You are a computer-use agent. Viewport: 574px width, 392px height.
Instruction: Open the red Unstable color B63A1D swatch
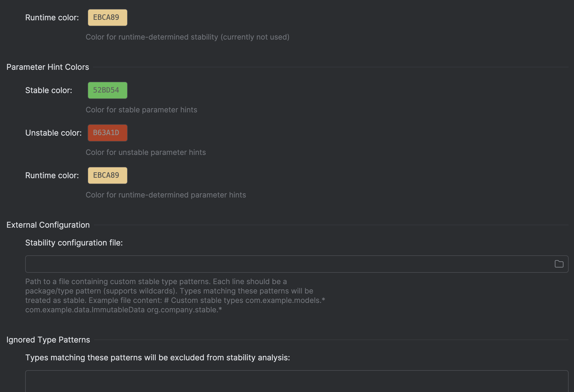(x=107, y=133)
